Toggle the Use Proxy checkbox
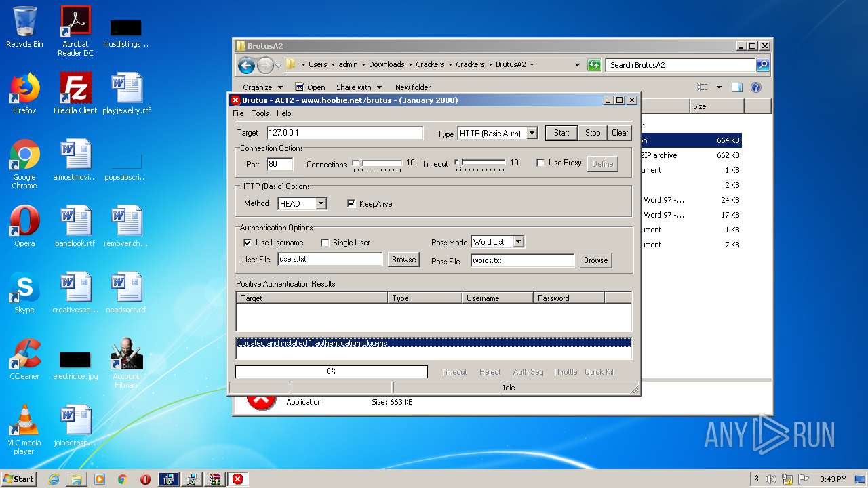The width and height of the screenshot is (868, 488). pos(540,163)
